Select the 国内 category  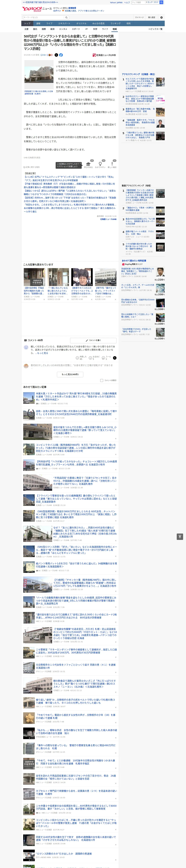35,29
